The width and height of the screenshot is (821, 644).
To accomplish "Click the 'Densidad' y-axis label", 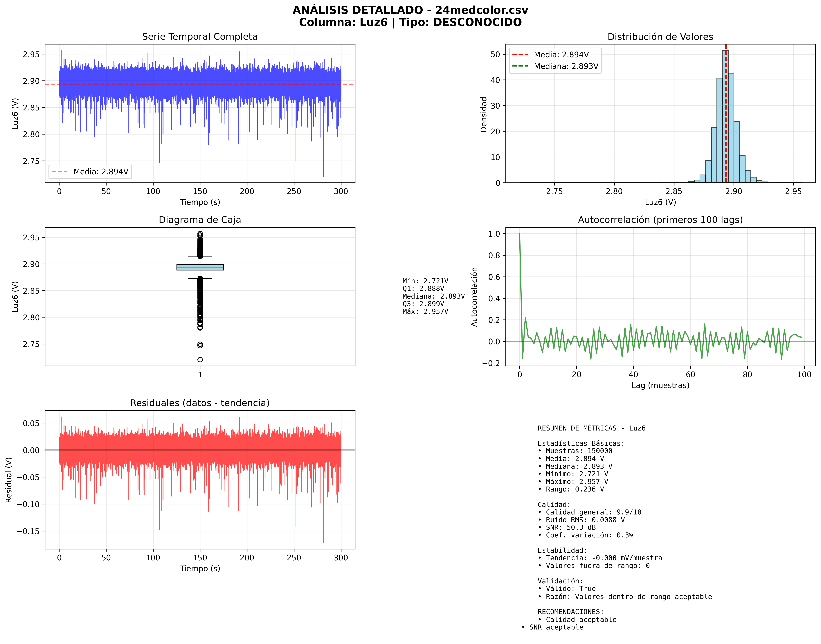I will (x=483, y=114).
